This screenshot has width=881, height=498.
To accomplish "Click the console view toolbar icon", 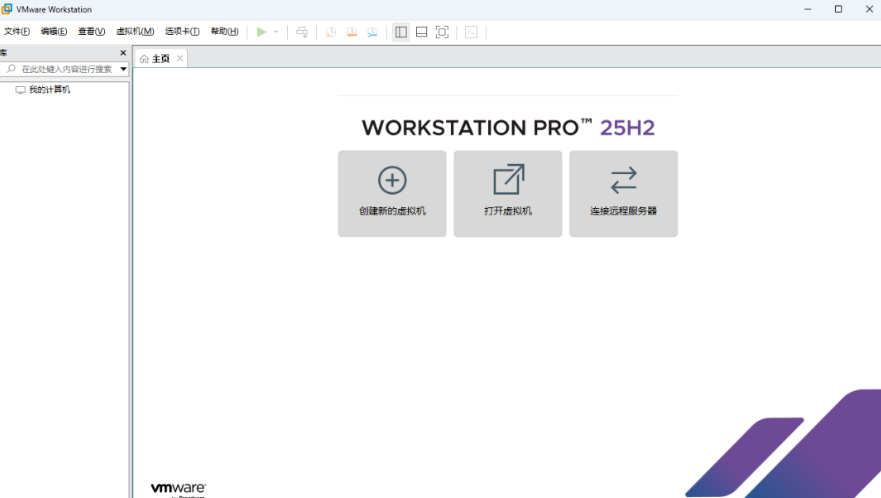I will click(x=471, y=32).
